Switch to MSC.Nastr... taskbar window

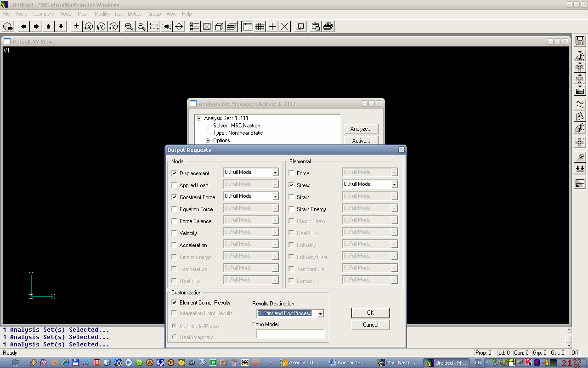(396, 362)
